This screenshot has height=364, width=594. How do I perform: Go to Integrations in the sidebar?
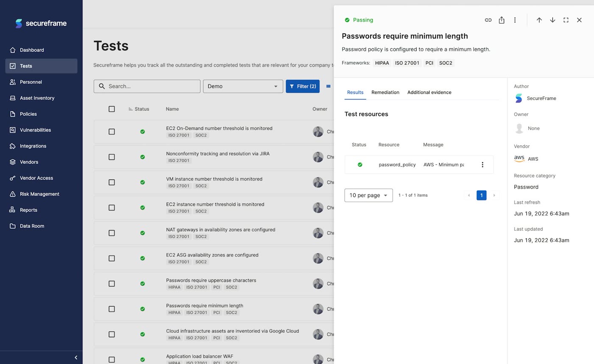(x=41, y=146)
